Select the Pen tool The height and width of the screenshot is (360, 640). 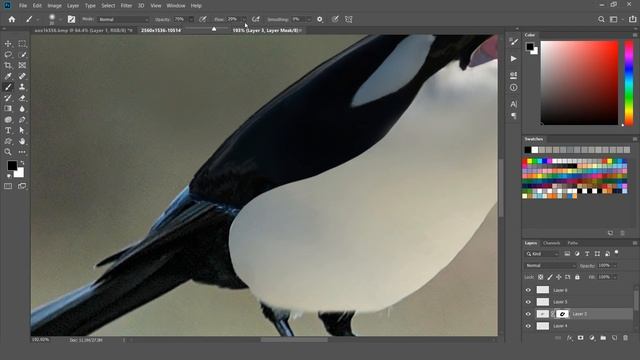(22, 120)
